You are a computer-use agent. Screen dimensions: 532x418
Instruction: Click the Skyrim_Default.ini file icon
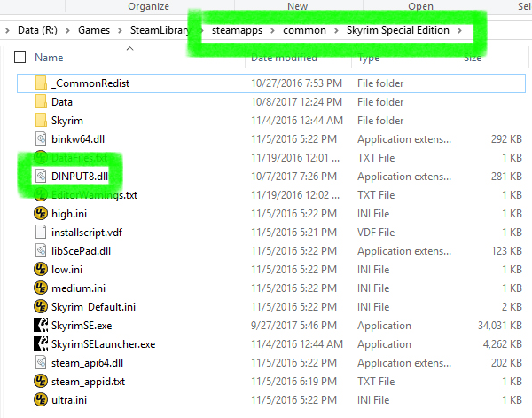(41, 307)
